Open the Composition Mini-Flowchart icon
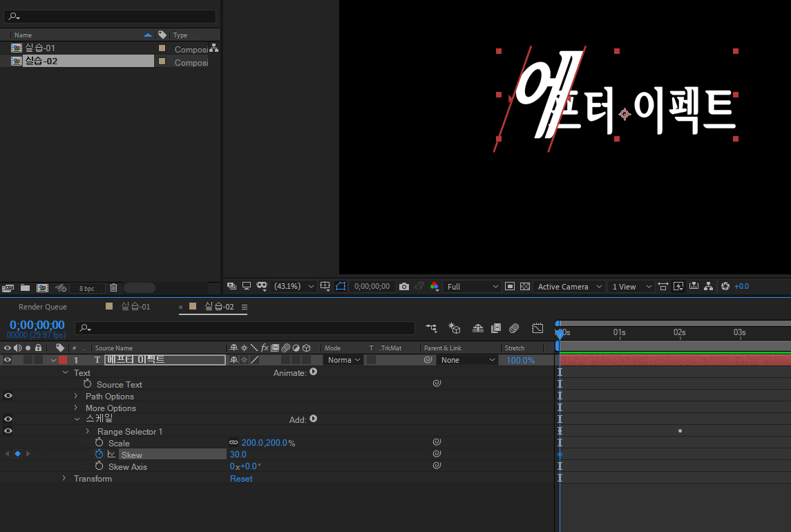This screenshot has height=532, width=791. 431,328
